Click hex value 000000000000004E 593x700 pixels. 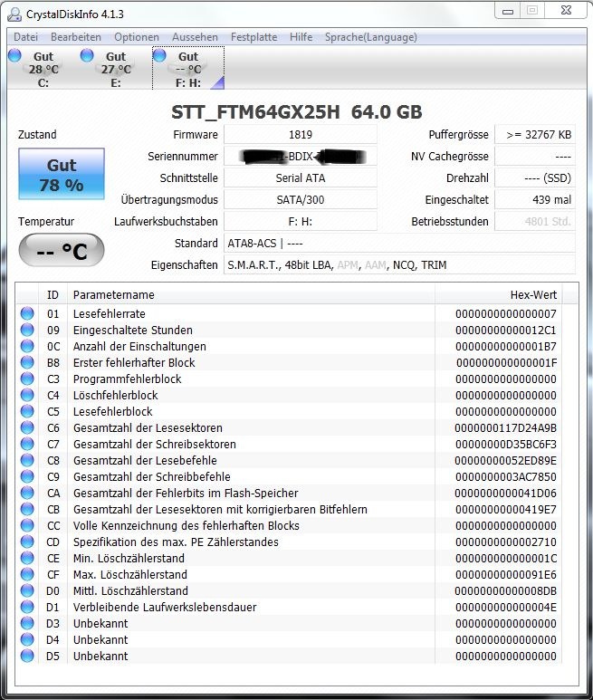point(506,607)
